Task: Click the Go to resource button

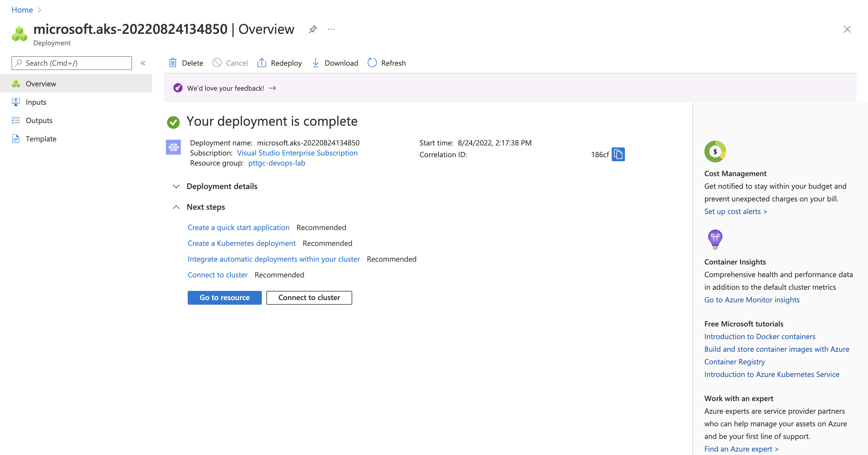Action: point(224,297)
